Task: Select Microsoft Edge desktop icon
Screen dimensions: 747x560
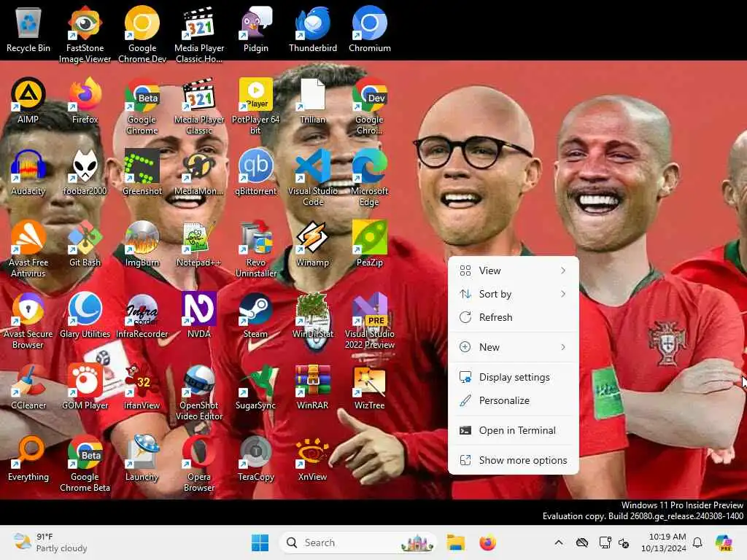Action: coord(370,177)
